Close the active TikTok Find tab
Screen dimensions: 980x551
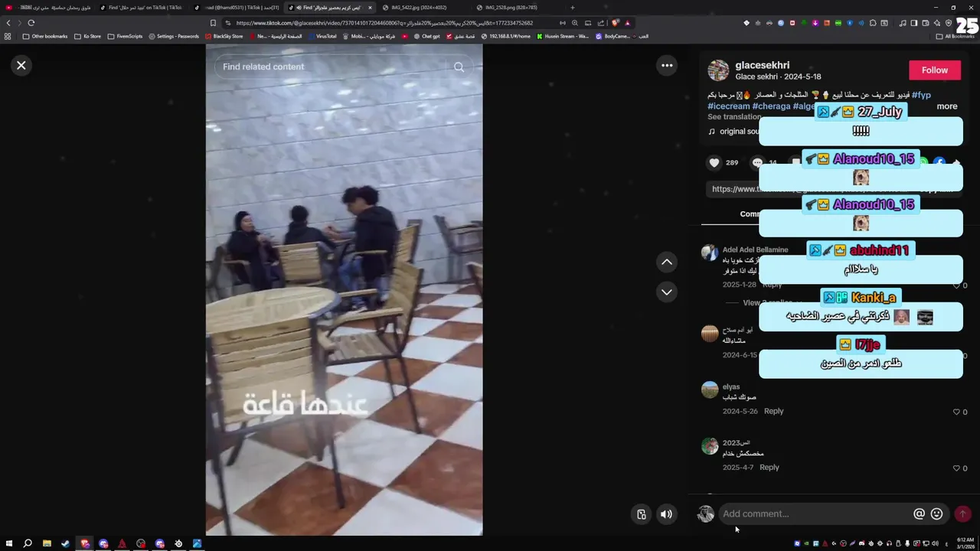click(x=370, y=8)
